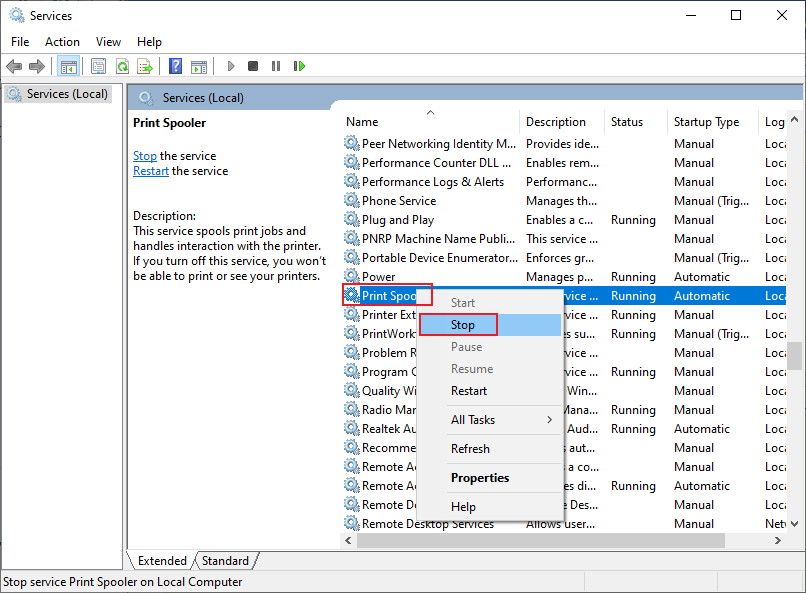Screen dimensions: 806x593
Task: Click the Forward navigation arrow
Action: point(37,66)
